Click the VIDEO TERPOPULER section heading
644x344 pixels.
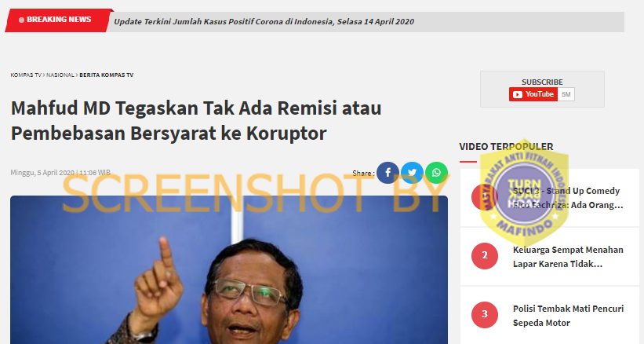(506, 147)
